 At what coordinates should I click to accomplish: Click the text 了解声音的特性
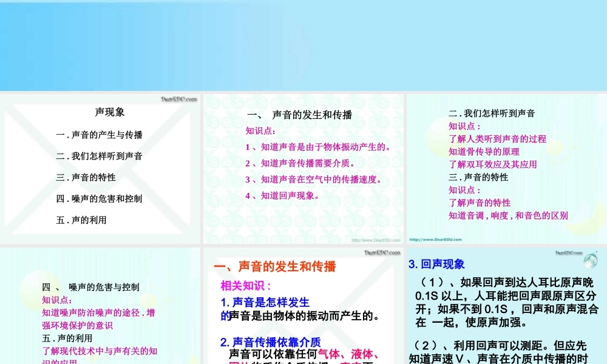coord(480,203)
